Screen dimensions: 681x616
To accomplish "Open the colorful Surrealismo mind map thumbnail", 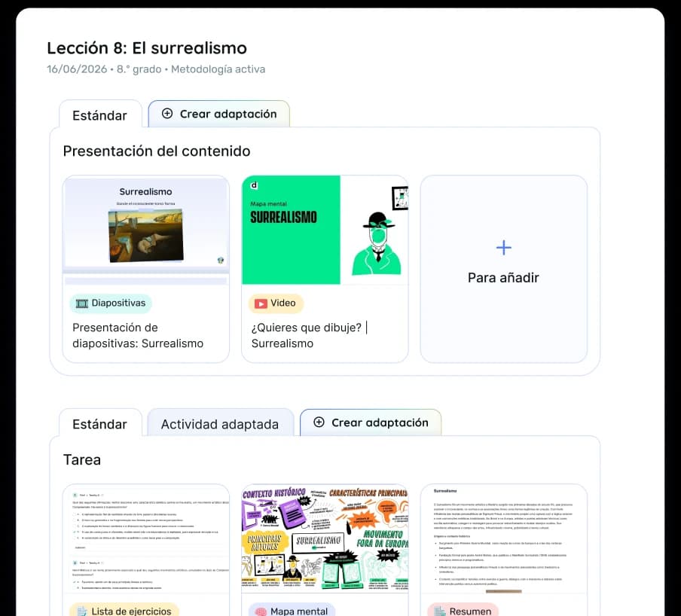I will point(325,538).
